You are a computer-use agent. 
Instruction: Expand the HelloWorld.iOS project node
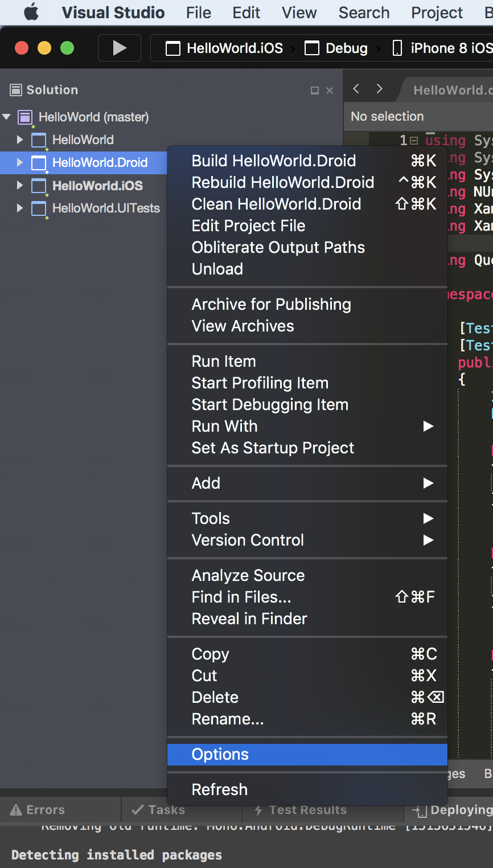coord(20,186)
